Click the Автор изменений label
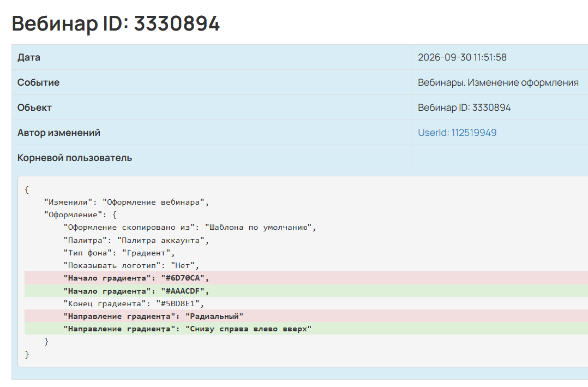 point(59,133)
